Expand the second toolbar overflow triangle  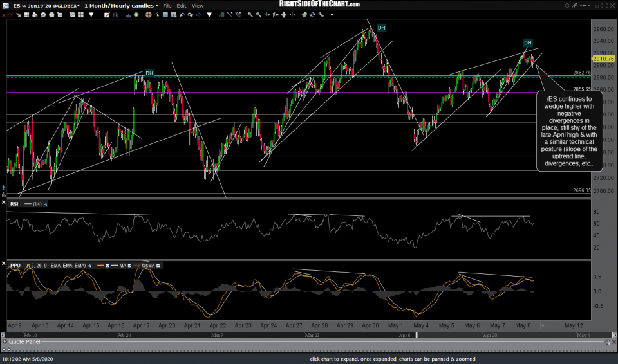[x=209, y=15]
